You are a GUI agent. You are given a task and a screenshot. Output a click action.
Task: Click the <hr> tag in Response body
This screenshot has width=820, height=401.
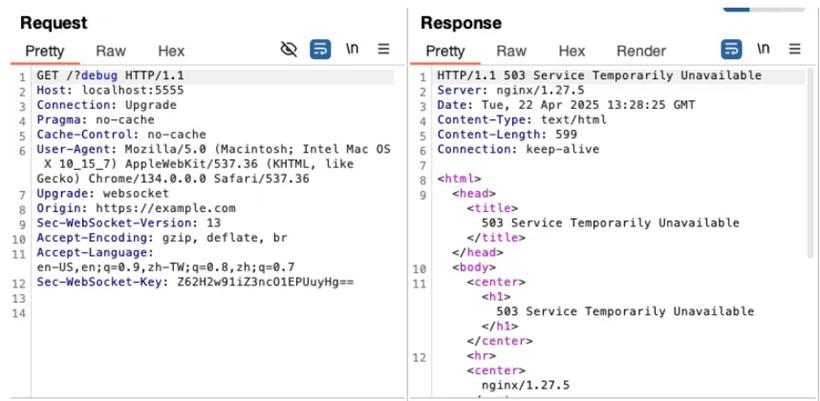[x=481, y=356]
